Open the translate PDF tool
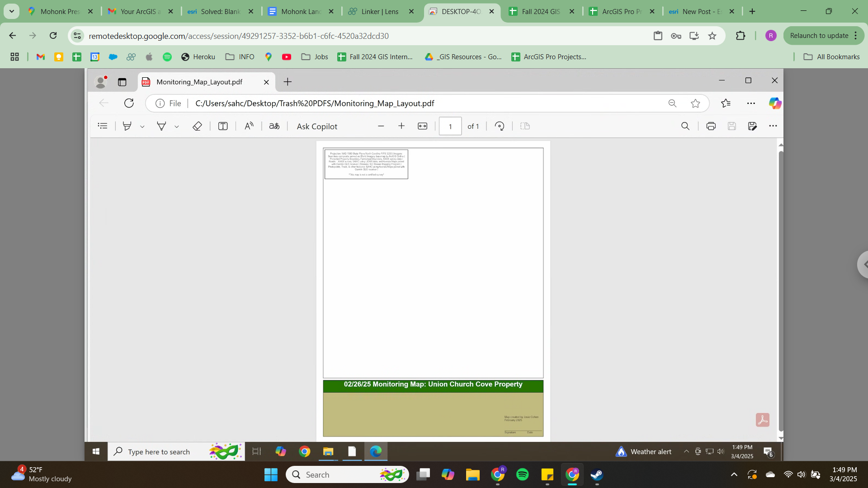The height and width of the screenshot is (488, 868). [274, 126]
